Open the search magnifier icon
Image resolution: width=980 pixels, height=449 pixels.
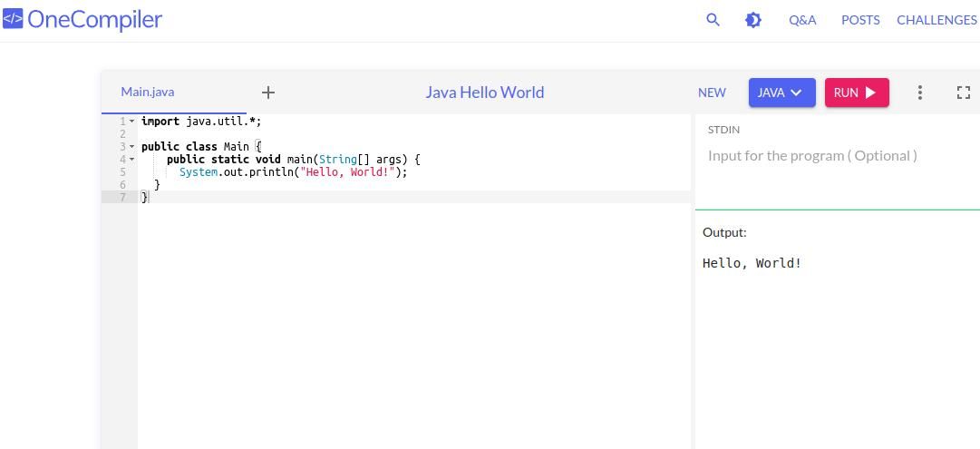[x=713, y=19]
